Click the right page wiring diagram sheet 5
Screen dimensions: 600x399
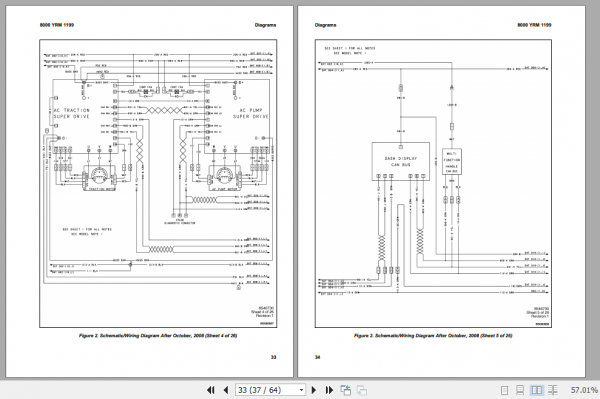(433, 183)
